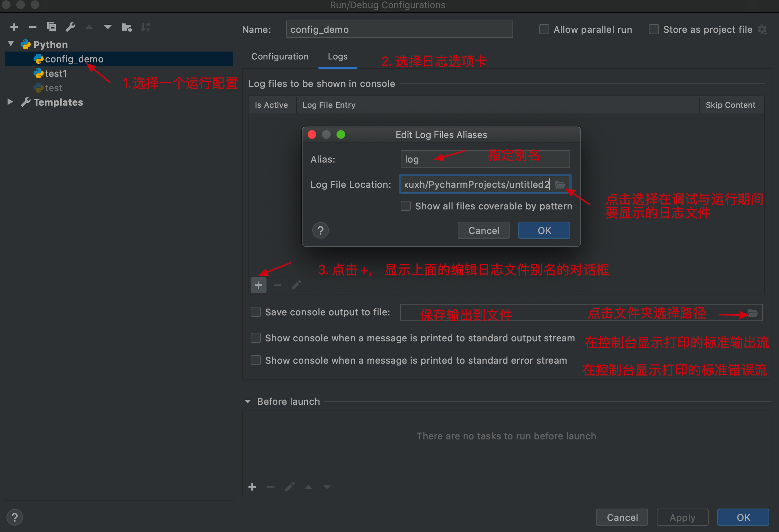Click Apply in Run/Debug Configurations
The width and height of the screenshot is (779, 532).
683,517
